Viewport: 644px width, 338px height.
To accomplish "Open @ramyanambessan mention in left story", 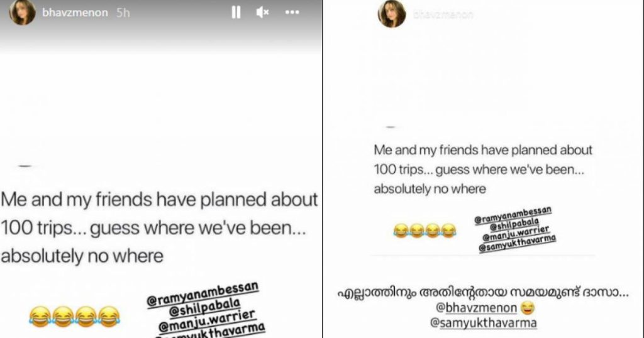I will pos(203,294).
